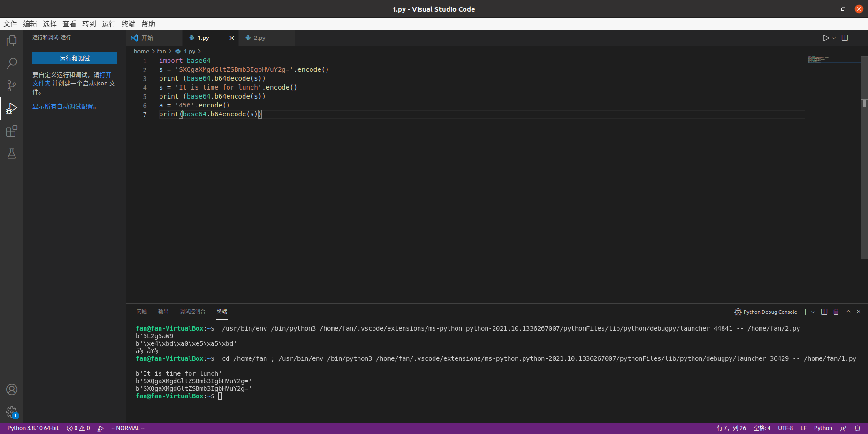Click the editor vertical scrollbar
868x434 pixels.
[864, 157]
